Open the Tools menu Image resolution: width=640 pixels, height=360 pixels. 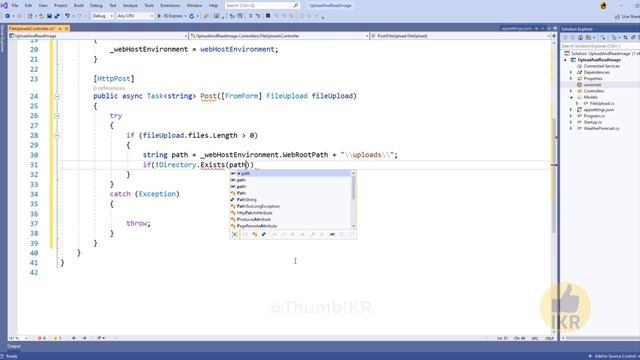coord(149,6)
